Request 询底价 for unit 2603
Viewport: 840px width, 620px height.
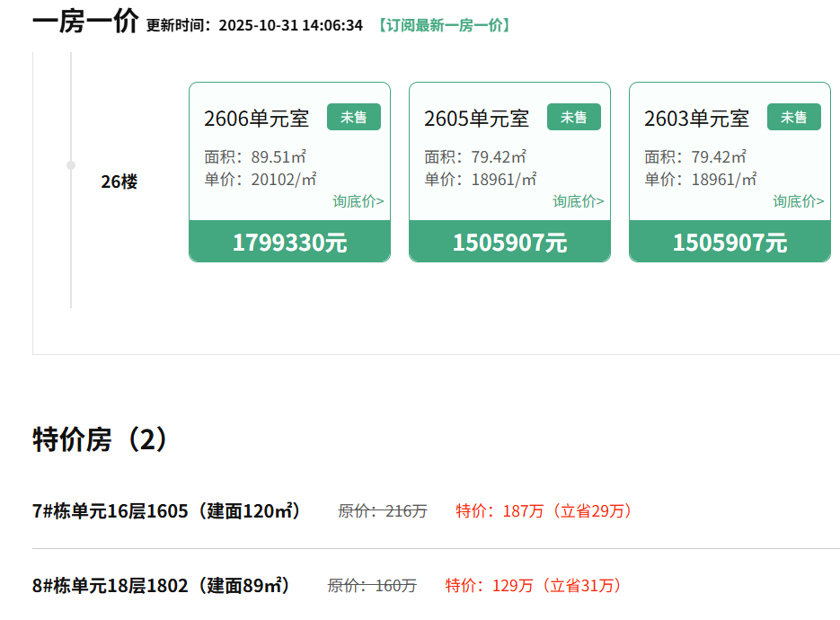pyautogui.click(x=798, y=201)
